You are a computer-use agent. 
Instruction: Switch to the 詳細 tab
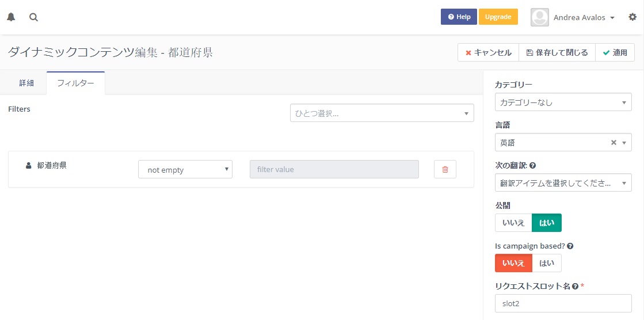26,83
